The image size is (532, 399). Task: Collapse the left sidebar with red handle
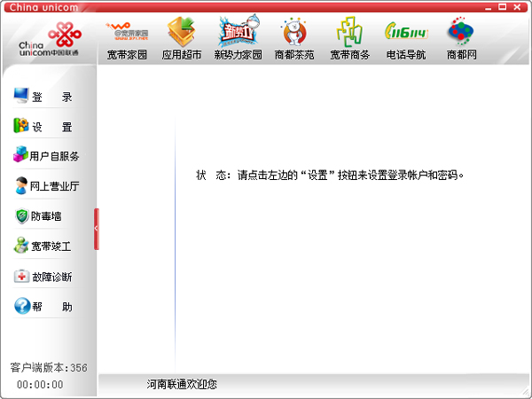coord(96,229)
